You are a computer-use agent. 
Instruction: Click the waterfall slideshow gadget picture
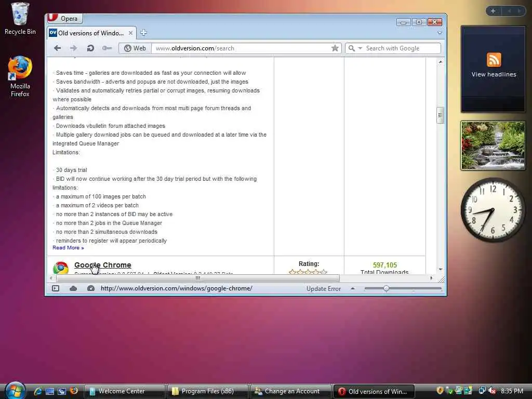point(493,145)
